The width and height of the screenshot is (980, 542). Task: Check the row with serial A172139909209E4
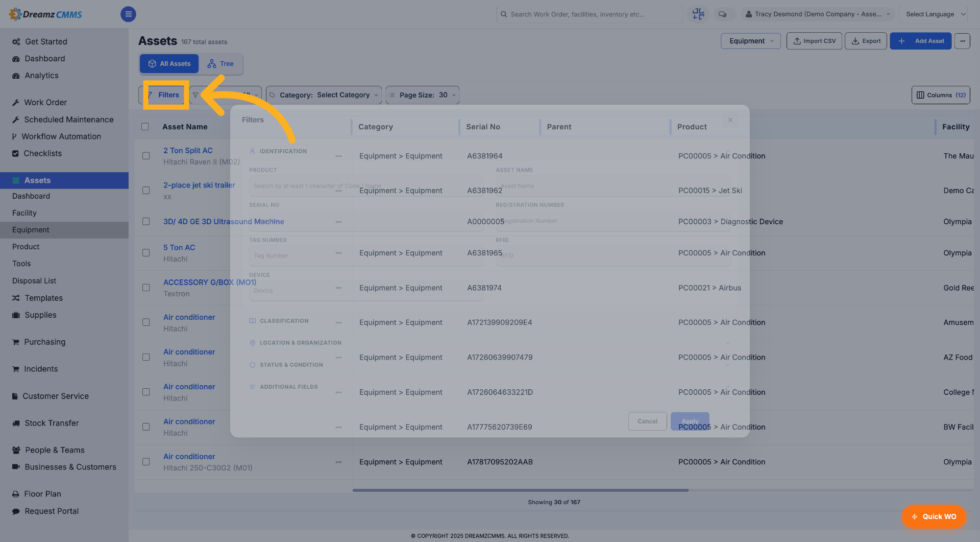pos(146,322)
